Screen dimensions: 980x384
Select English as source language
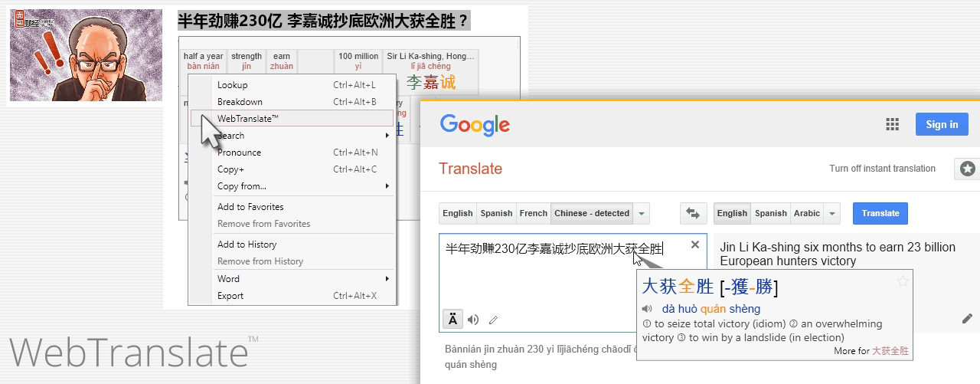pos(458,213)
